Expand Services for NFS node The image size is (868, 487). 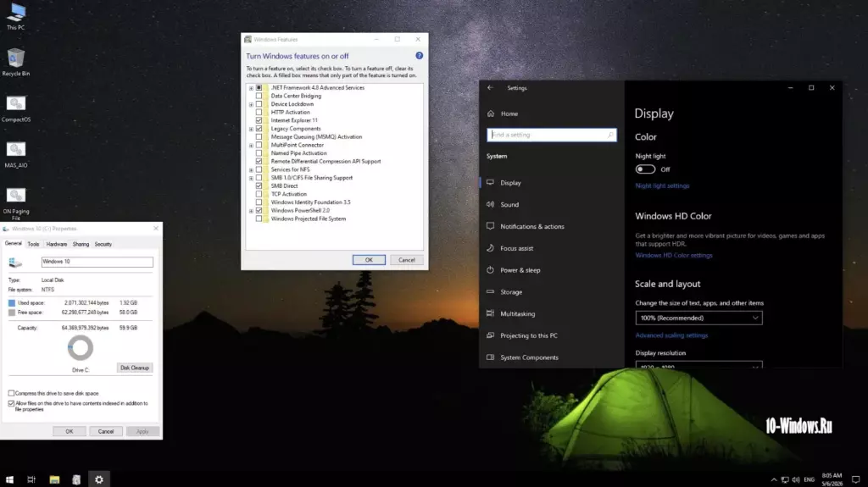coord(251,170)
